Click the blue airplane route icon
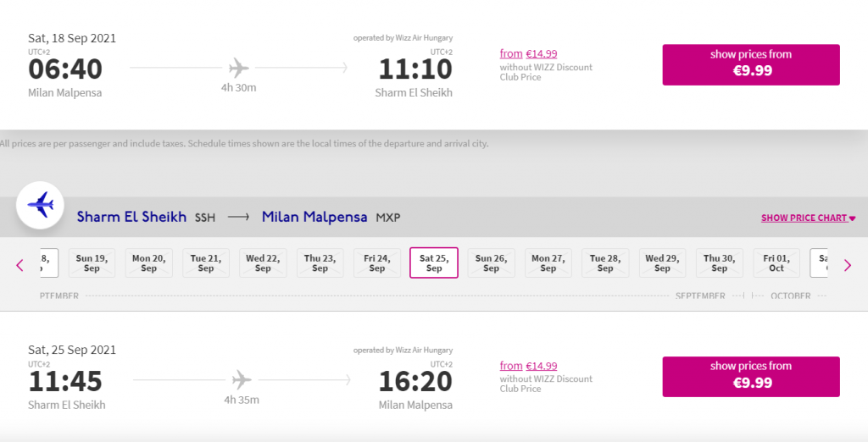868x442 pixels. [x=40, y=204]
